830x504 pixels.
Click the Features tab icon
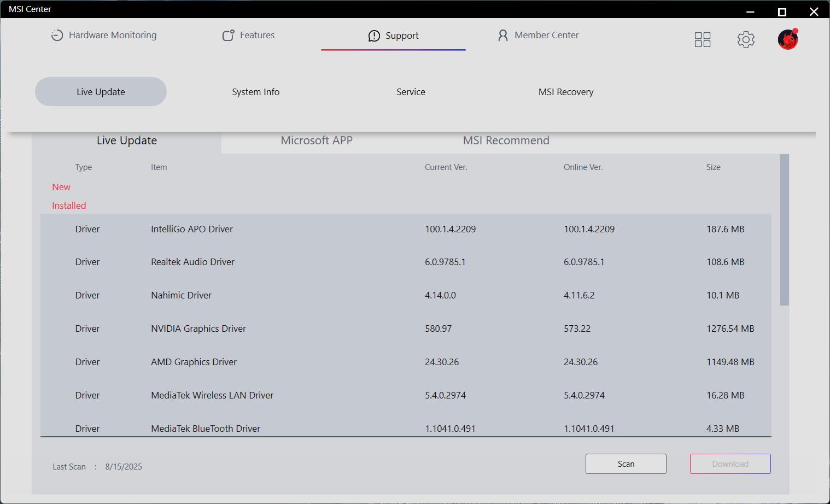[x=229, y=36]
